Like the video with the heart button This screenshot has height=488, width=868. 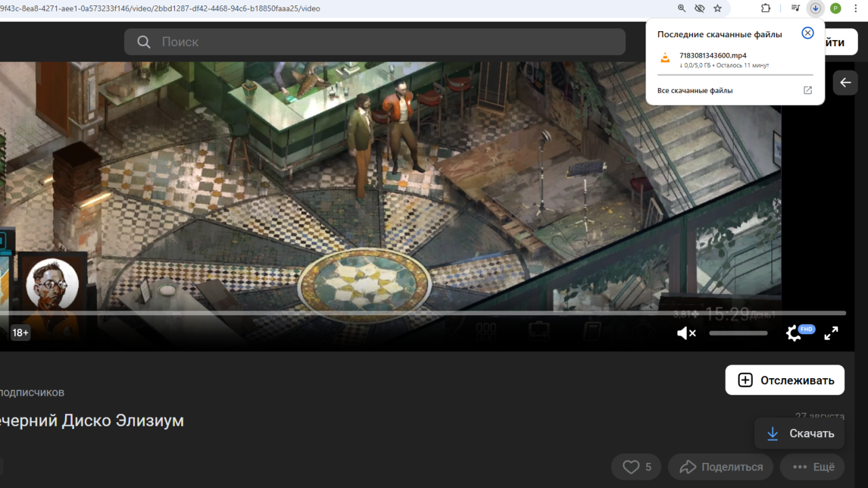(x=637, y=467)
